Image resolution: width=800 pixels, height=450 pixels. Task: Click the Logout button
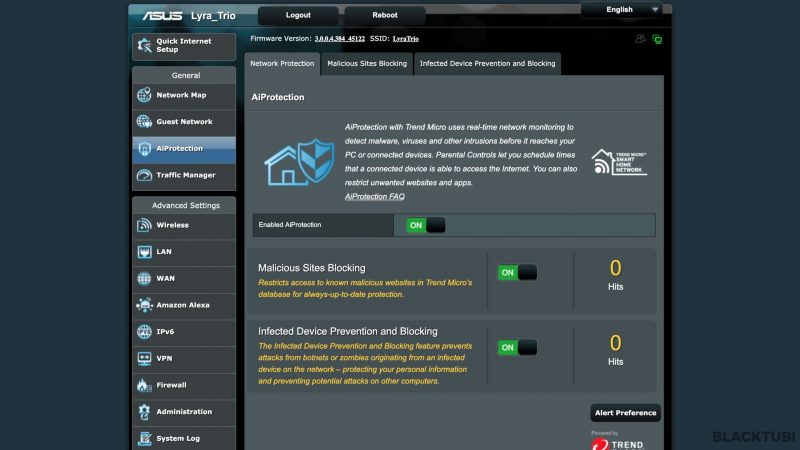click(298, 15)
